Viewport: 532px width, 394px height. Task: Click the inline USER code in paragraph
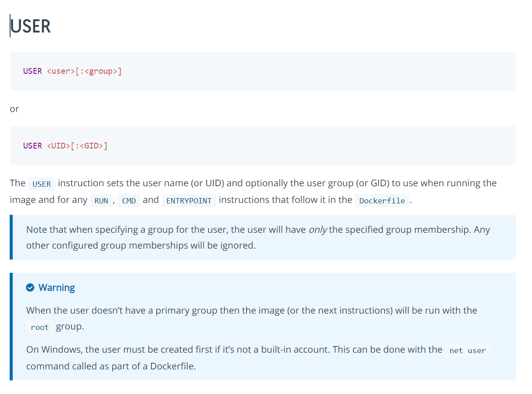pyautogui.click(x=42, y=184)
